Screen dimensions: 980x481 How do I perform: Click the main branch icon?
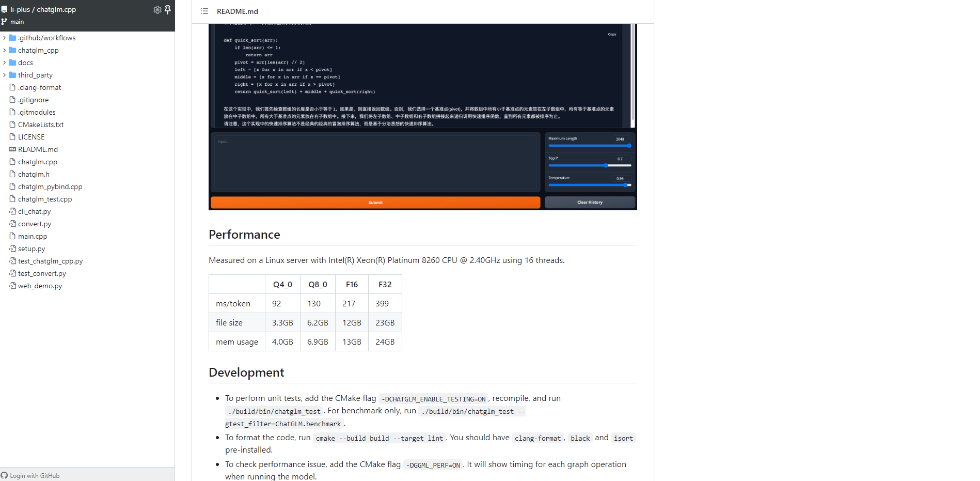(5, 22)
